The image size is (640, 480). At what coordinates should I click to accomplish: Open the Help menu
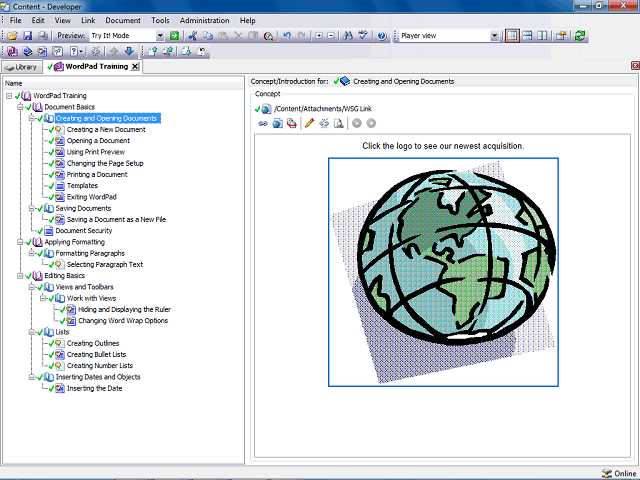point(247,20)
